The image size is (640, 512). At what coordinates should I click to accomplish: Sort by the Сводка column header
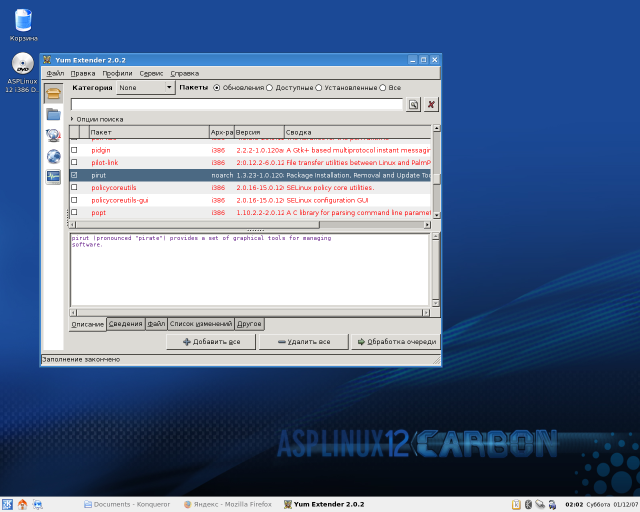(357, 132)
